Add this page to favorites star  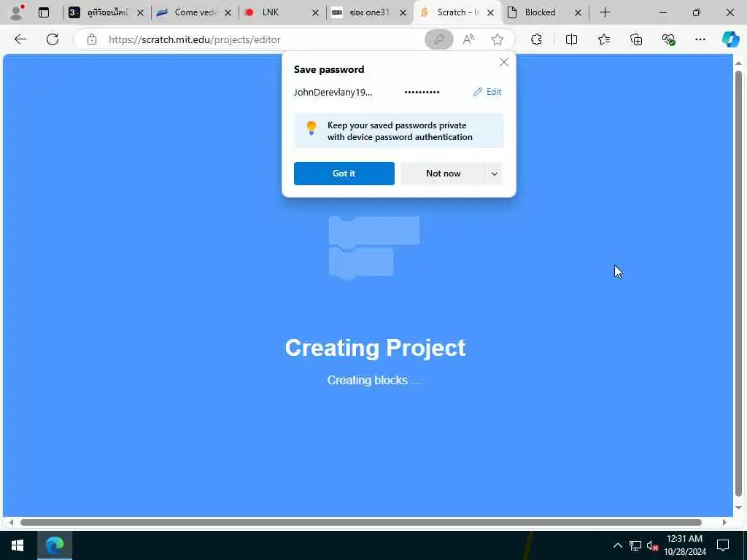pyautogui.click(x=498, y=39)
